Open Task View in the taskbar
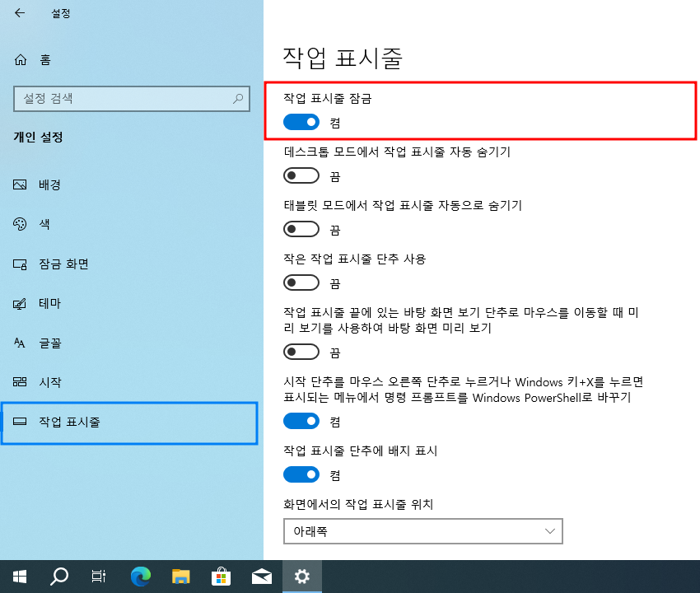 pyautogui.click(x=99, y=577)
